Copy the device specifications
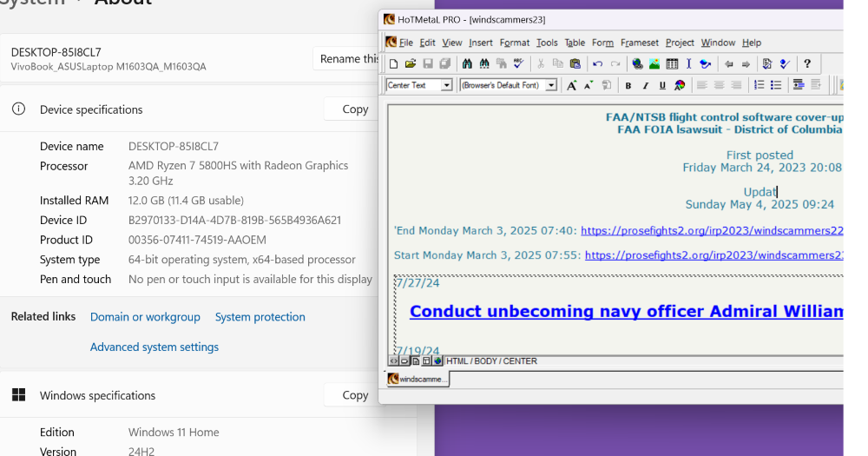868x456 pixels. (355, 109)
